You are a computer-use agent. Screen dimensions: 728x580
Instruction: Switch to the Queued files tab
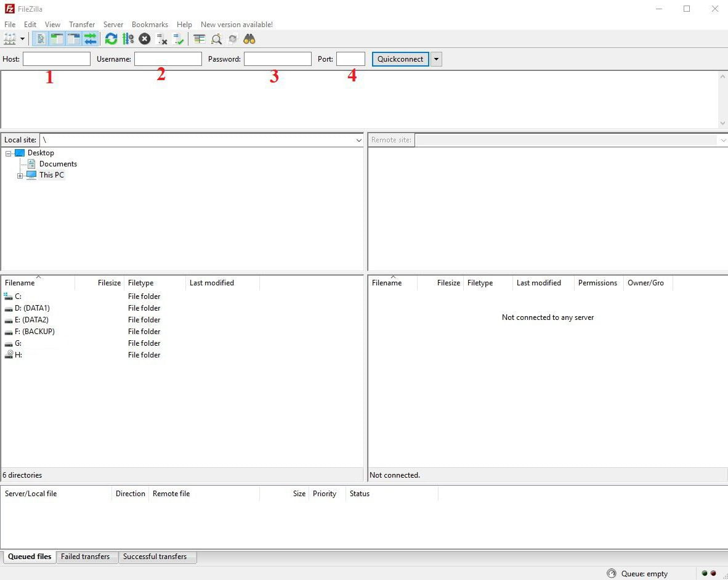30,557
